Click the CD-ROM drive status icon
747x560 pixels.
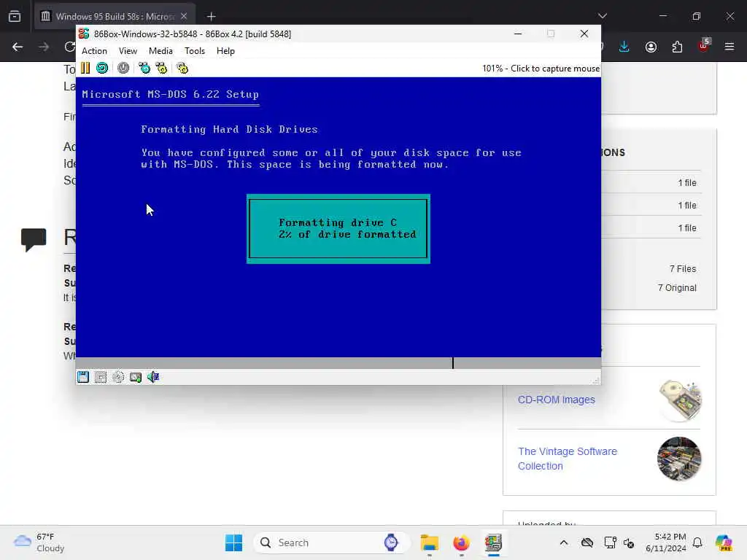118,377
